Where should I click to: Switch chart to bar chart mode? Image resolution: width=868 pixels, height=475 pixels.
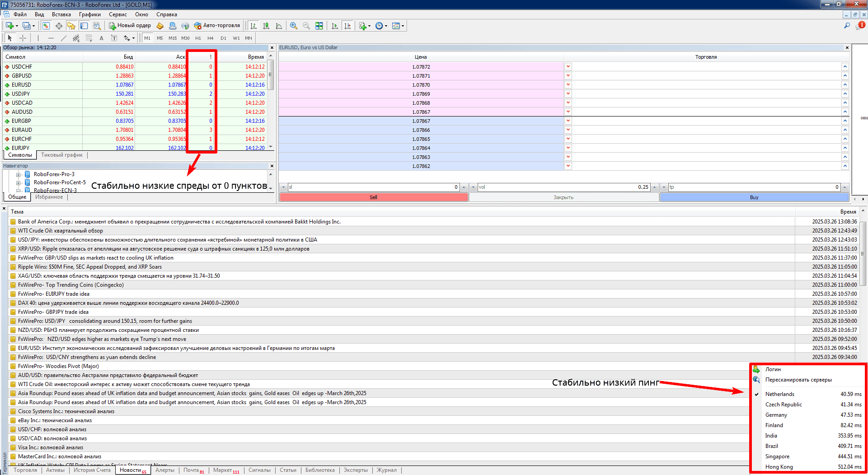[x=253, y=26]
